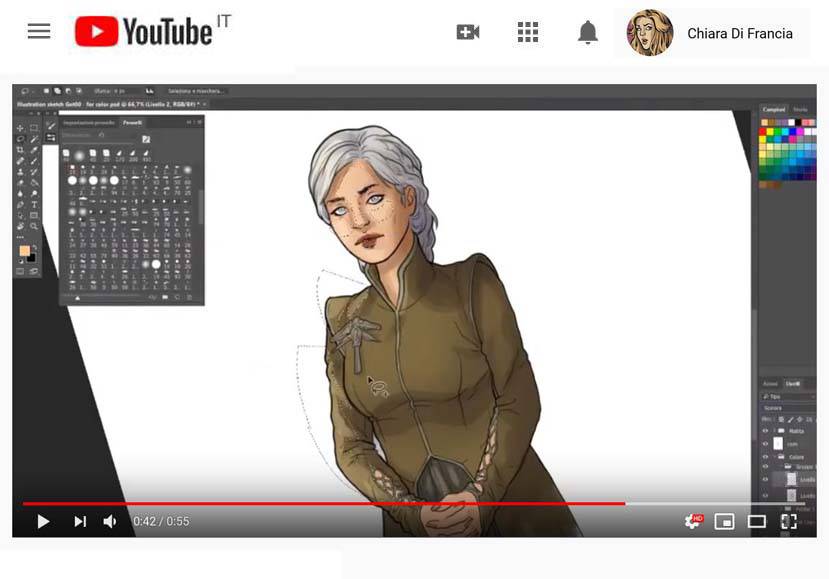Screen dimensions: 829x579
Task: Play the video
Action: 43,521
